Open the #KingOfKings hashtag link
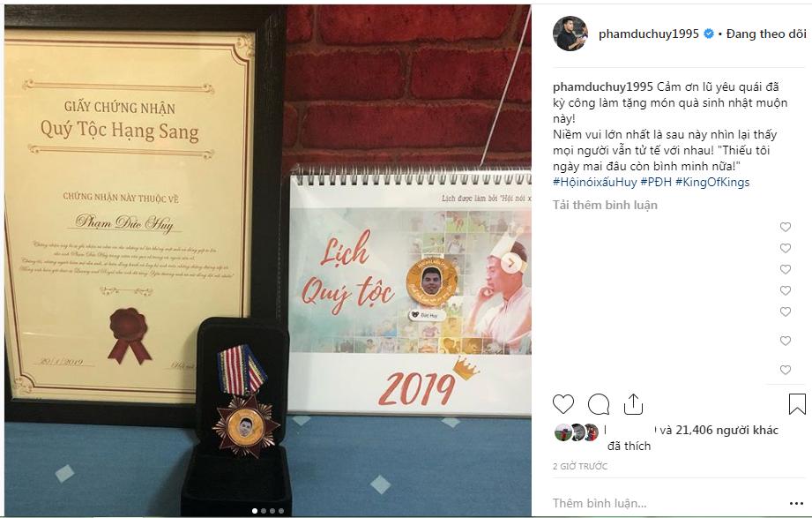812x518 pixels. click(x=712, y=182)
